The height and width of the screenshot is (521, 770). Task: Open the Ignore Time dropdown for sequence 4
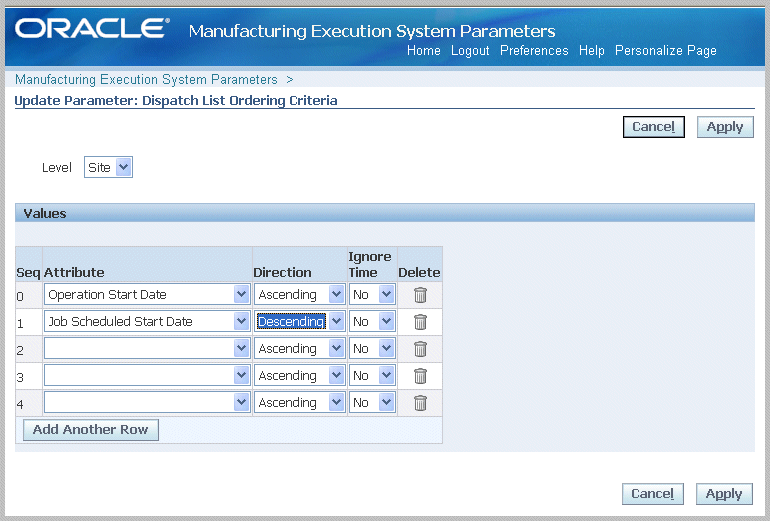[372, 403]
